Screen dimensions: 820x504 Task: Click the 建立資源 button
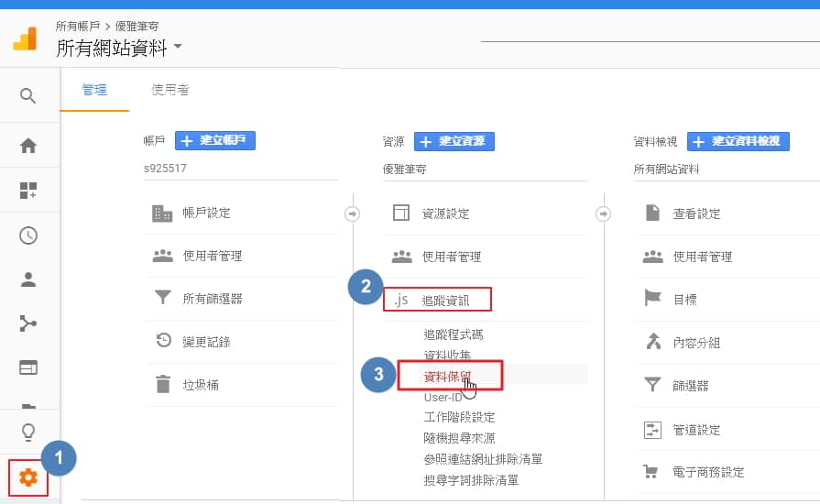click(454, 141)
